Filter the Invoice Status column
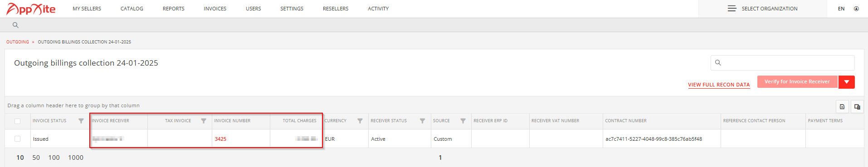868x167 pixels. (x=81, y=121)
